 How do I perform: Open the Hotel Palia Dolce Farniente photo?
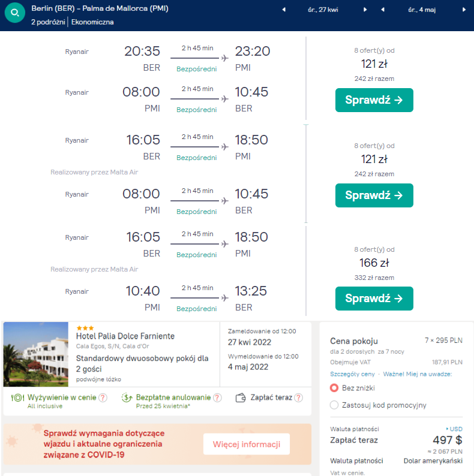pyautogui.click(x=36, y=354)
